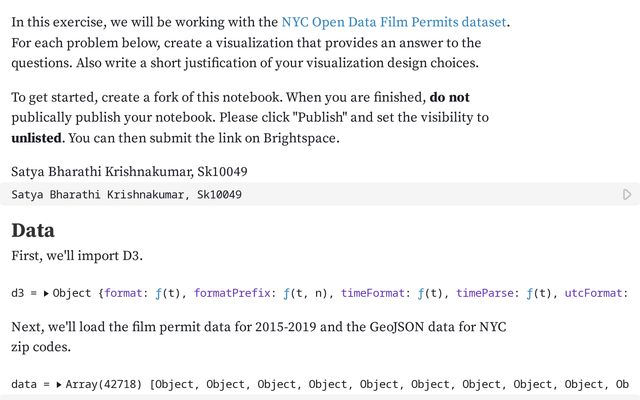Click the 'First, we'll import D3.' paragraph

[77, 256]
